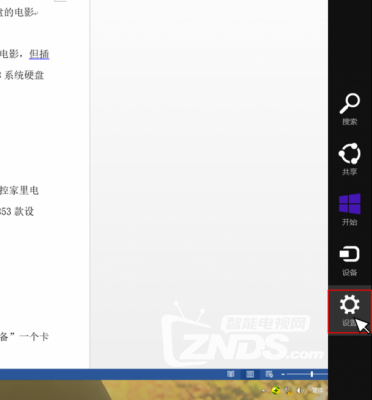
Task: Open the network status tray icon
Action: coord(288,390)
